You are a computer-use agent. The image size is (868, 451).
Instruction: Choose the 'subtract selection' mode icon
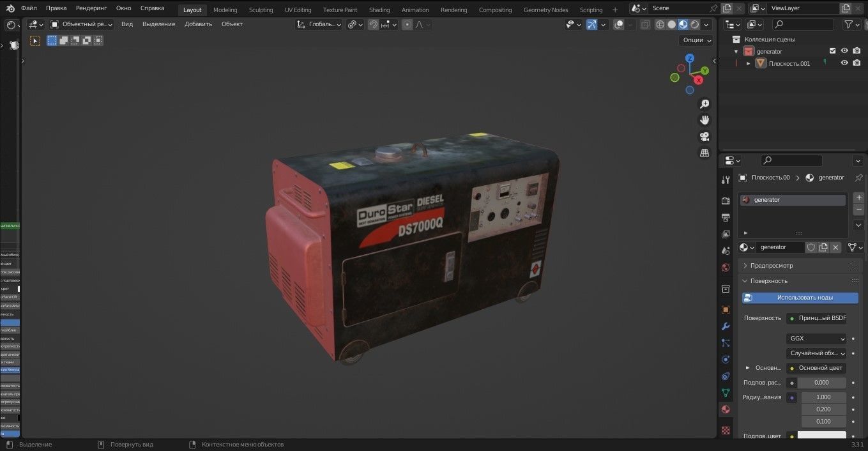click(x=75, y=40)
